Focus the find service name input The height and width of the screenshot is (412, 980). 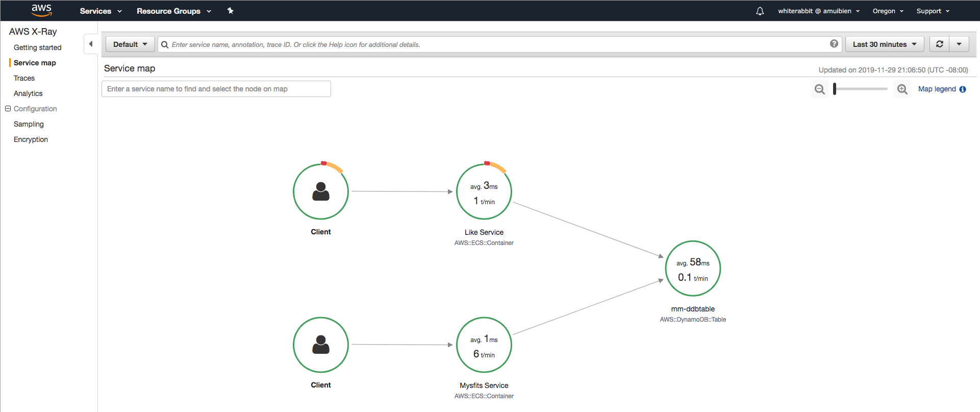coord(216,89)
